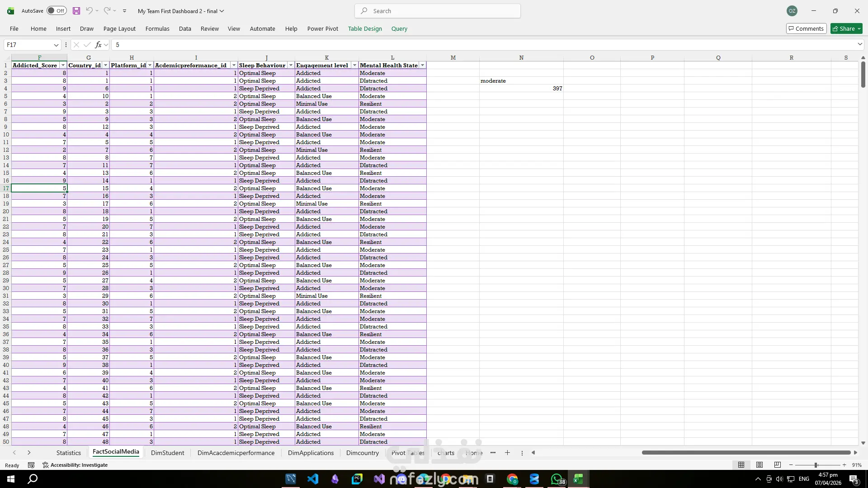Open Engagement level filter dropdown

coord(354,65)
